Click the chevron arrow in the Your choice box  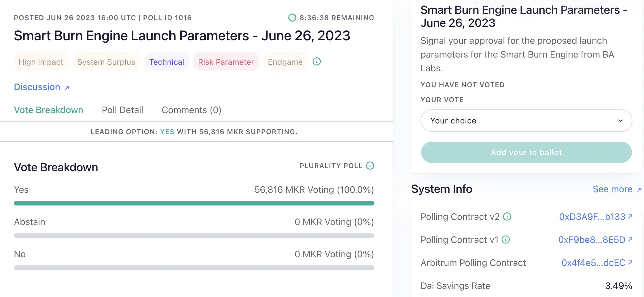[x=620, y=121]
